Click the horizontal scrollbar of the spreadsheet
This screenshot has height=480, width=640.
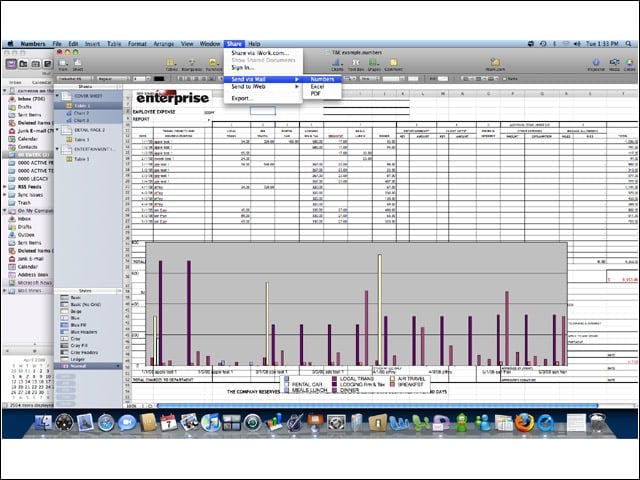pyautogui.click(x=377, y=406)
